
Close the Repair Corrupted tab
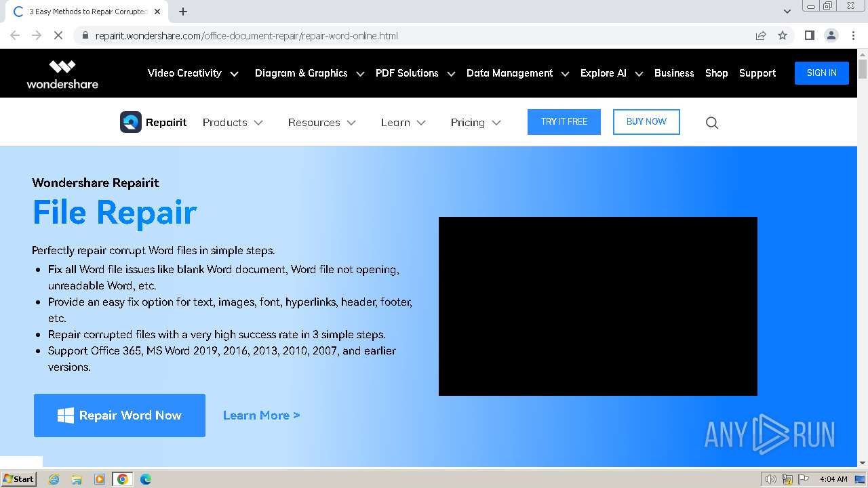(157, 12)
